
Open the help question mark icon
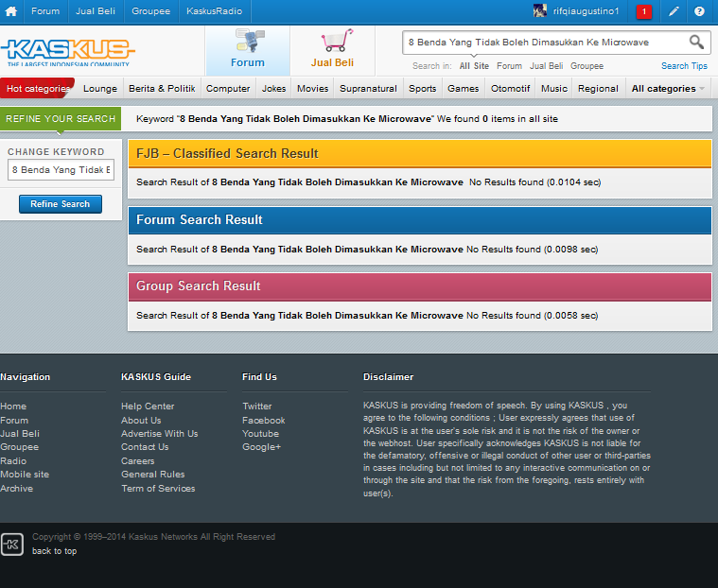click(x=699, y=11)
